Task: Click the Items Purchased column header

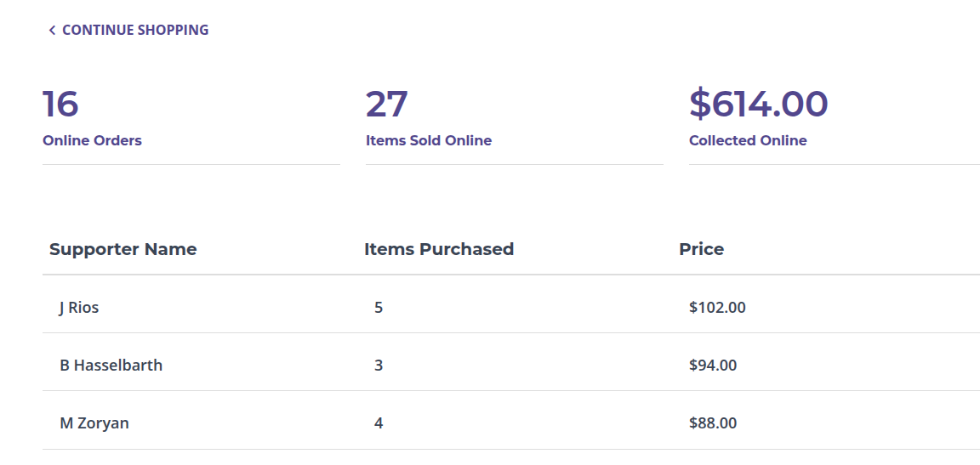Action: (x=439, y=249)
